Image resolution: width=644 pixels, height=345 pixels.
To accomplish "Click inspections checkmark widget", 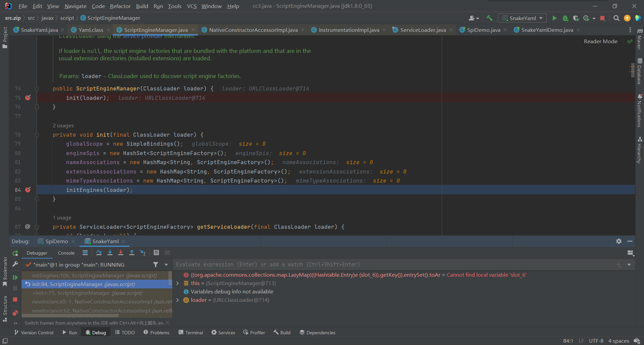I will 630,41.
